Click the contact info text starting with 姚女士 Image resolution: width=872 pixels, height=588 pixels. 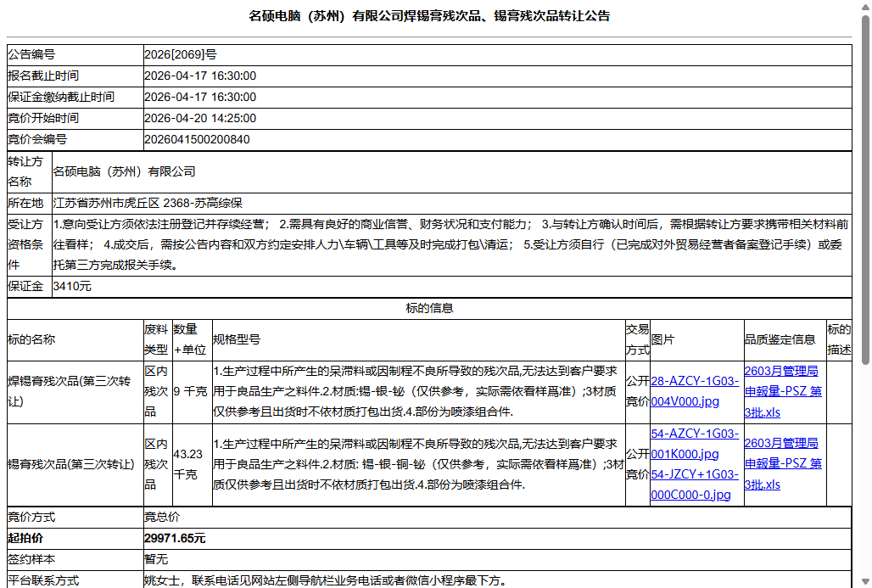click(326, 580)
